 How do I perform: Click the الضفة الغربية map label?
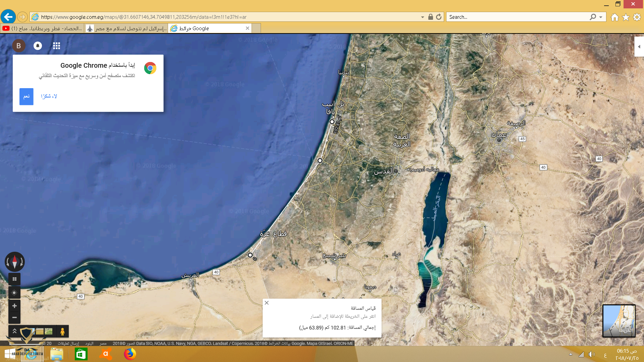point(402,140)
